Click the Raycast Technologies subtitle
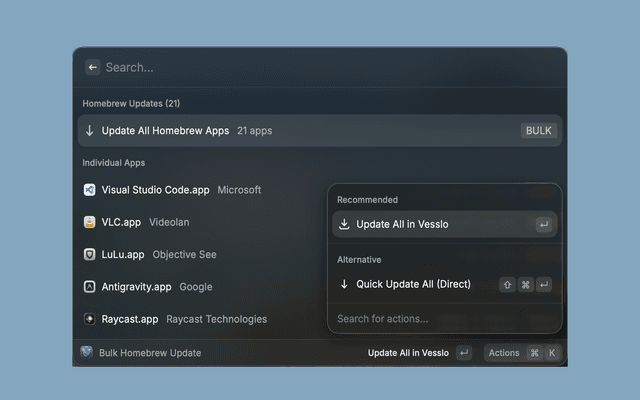The height and width of the screenshot is (400, 640). tap(217, 319)
